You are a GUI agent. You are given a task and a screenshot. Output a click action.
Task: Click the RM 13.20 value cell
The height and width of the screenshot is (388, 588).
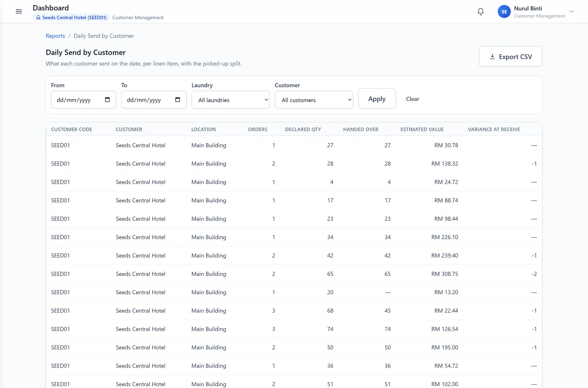446,292
